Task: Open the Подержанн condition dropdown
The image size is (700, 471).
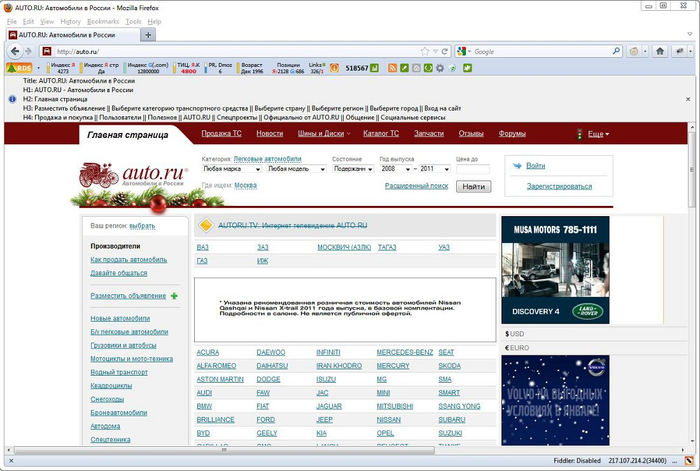Action: (x=353, y=169)
